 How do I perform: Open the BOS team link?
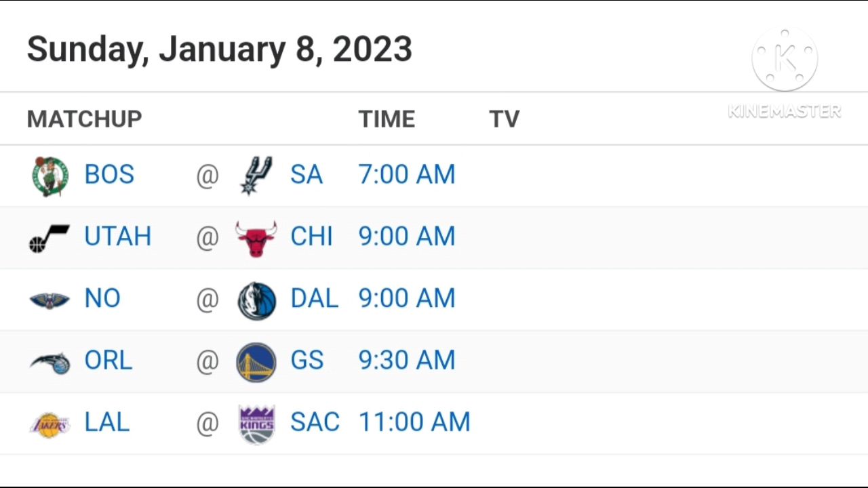pyautogui.click(x=109, y=175)
